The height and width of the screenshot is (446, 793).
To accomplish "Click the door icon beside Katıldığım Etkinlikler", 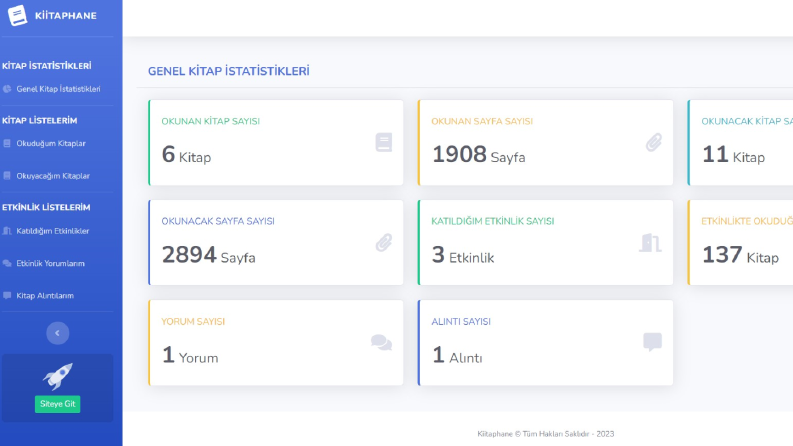I will (7, 231).
